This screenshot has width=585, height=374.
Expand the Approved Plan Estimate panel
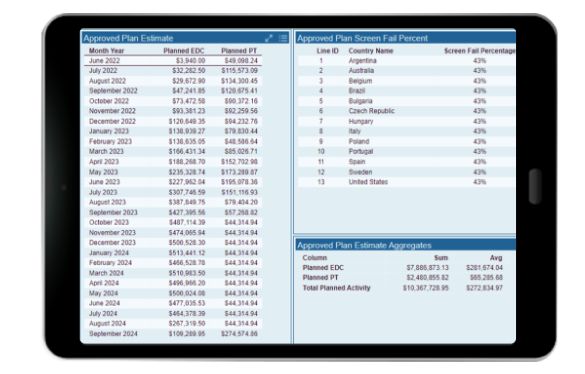click(x=269, y=38)
